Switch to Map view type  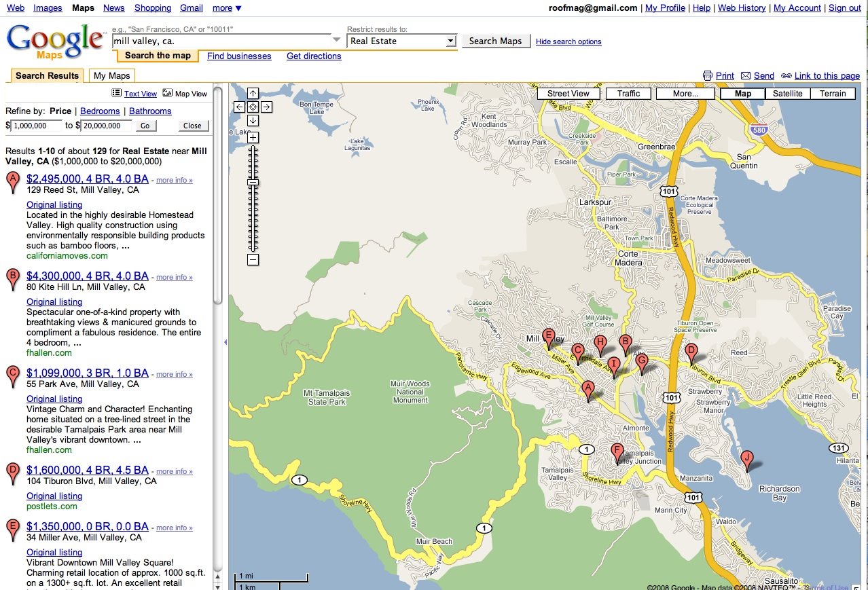pyautogui.click(x=743, y=94)
